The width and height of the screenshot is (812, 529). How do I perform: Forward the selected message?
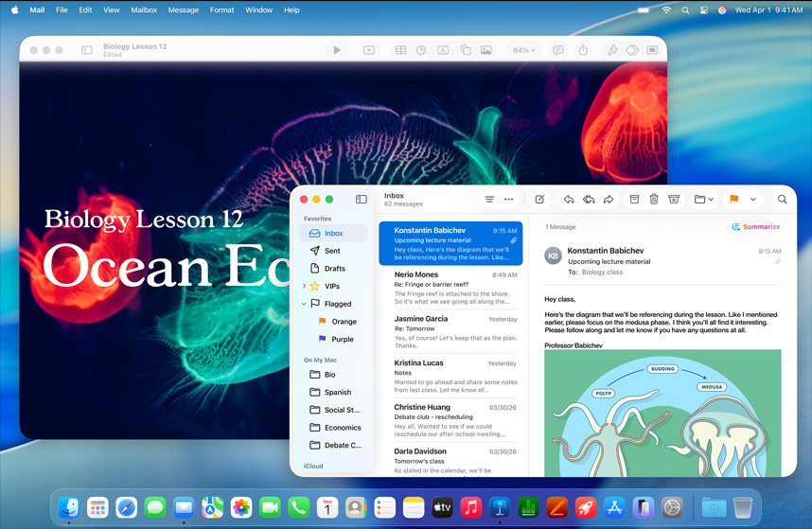pyautogui.click(x=609, y=200)
